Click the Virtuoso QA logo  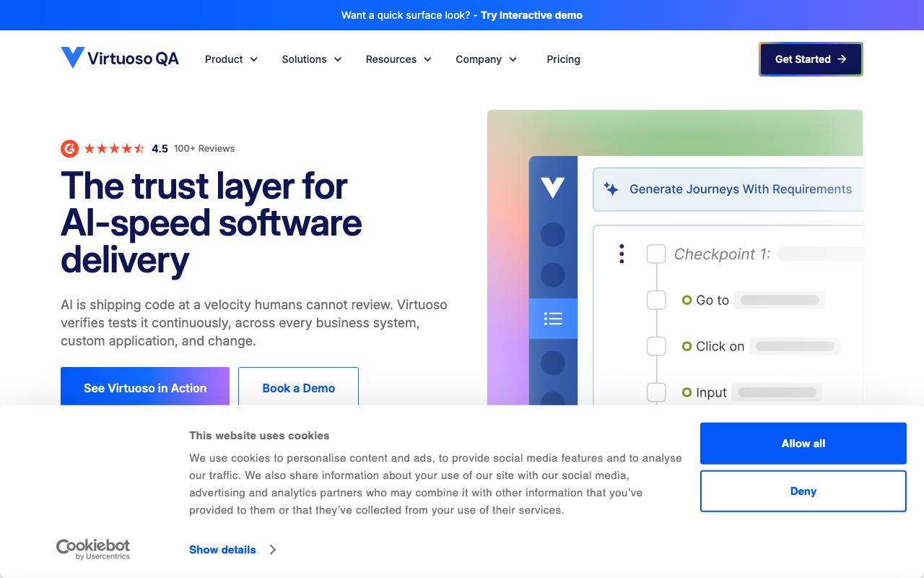tap(120, 59)
